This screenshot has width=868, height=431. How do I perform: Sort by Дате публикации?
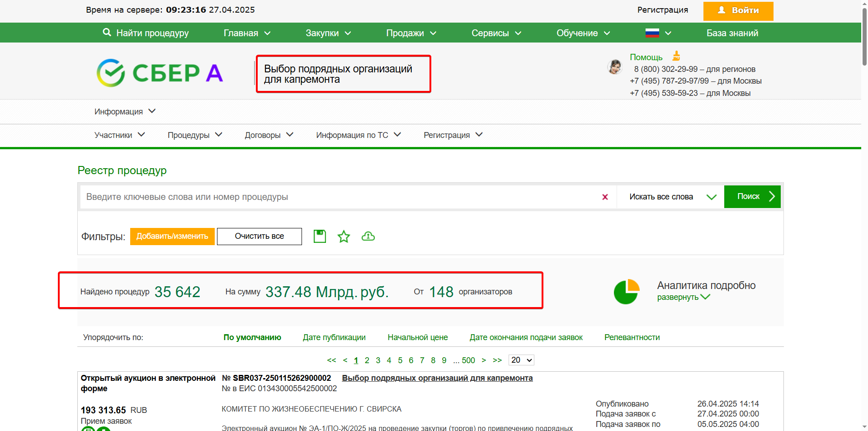pos(334,337)
